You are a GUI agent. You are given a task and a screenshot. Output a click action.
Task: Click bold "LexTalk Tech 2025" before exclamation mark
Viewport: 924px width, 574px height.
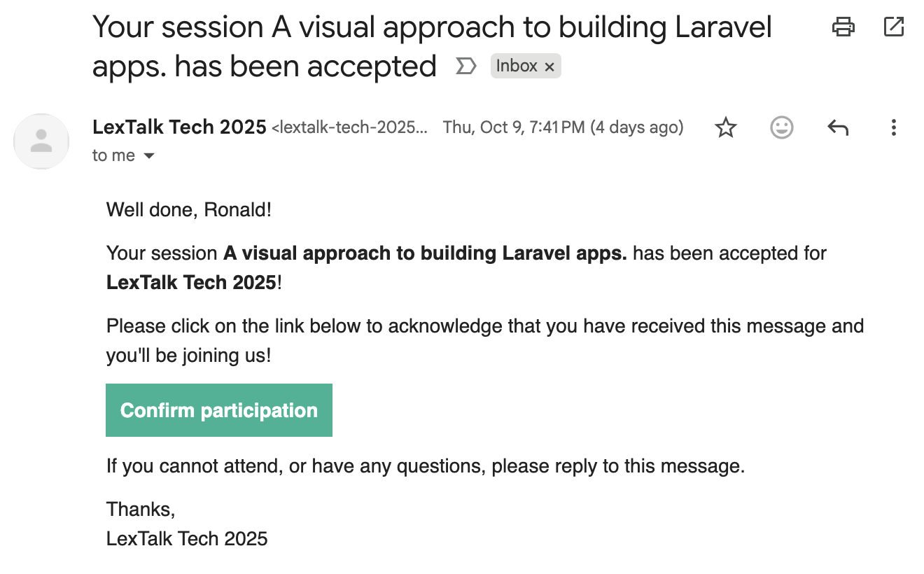coord(191,283)
